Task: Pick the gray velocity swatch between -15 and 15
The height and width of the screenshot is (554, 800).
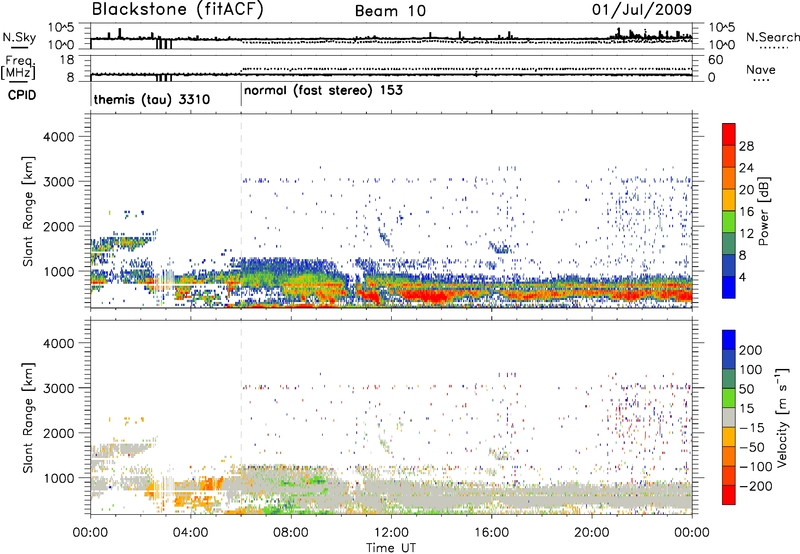Action: (x=729, y=418)
